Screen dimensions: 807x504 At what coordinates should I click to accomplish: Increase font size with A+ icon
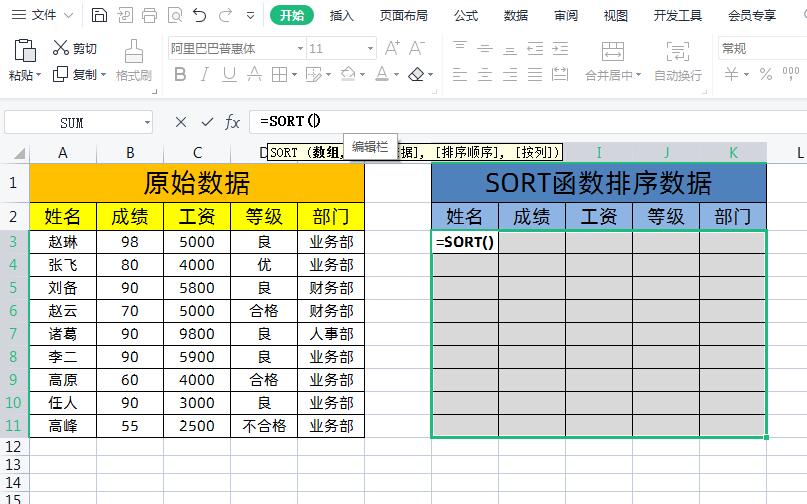[x=392, y=48]
